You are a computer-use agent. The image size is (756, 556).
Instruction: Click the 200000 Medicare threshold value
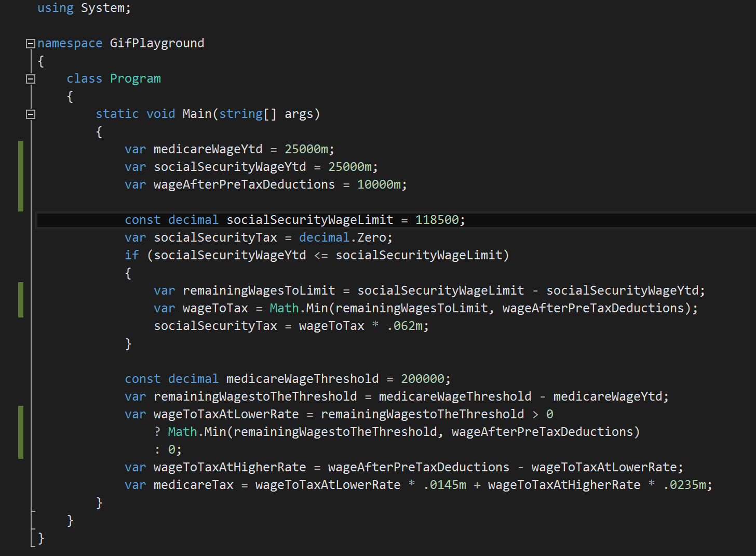[422, 379]
